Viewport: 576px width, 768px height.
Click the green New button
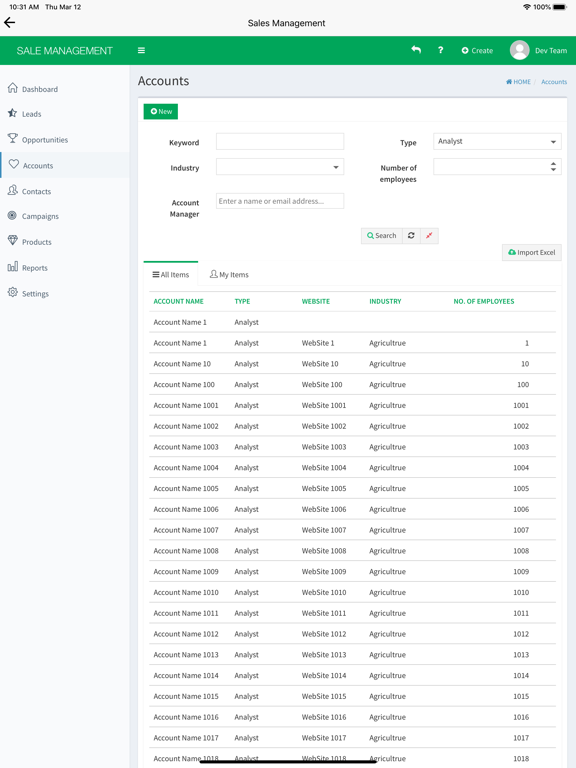pos(161,112)
